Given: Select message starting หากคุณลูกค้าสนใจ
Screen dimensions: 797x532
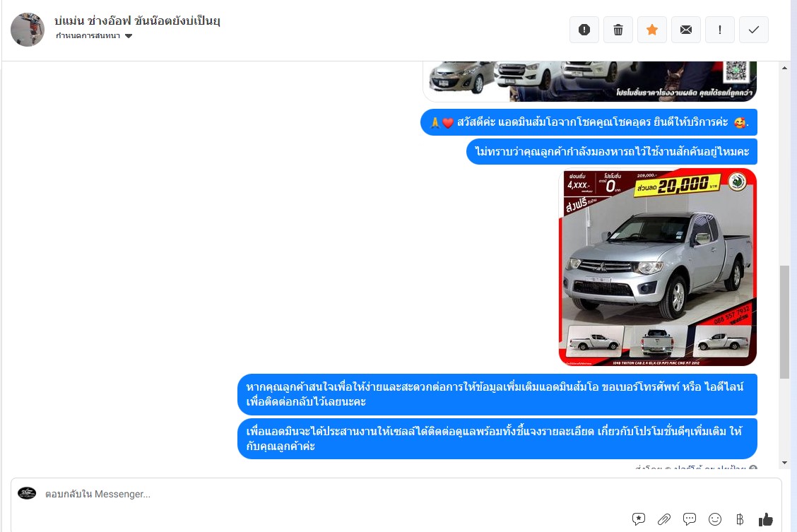Looking at the screenshot, I should pyautogui.click(x=497, y=394).
